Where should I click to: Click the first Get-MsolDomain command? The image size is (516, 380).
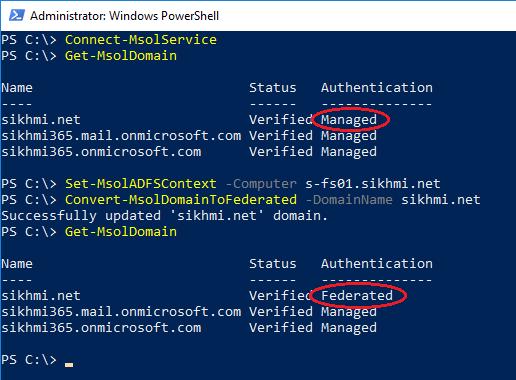[121, 56]
